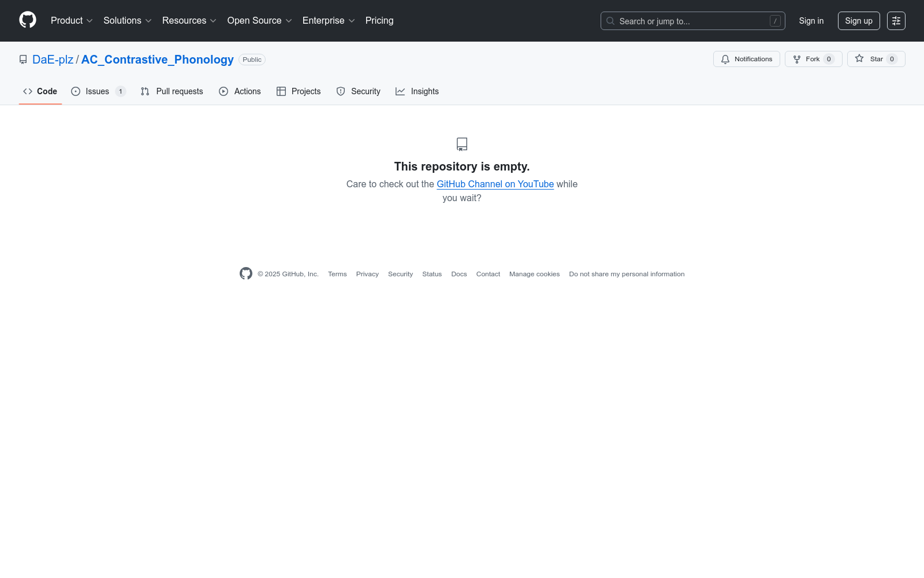
Task: Open the Terms footer link
Action: [337, 274]
